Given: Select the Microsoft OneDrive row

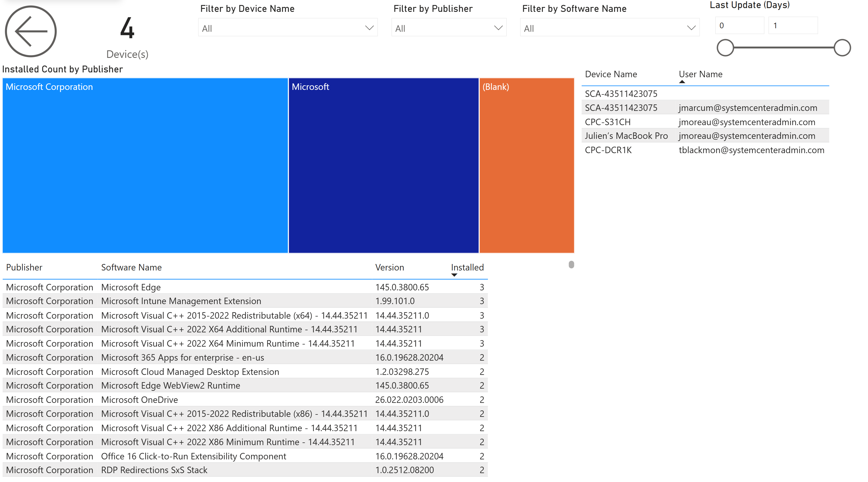Looking at the screenshot, I should click(245, 400).
